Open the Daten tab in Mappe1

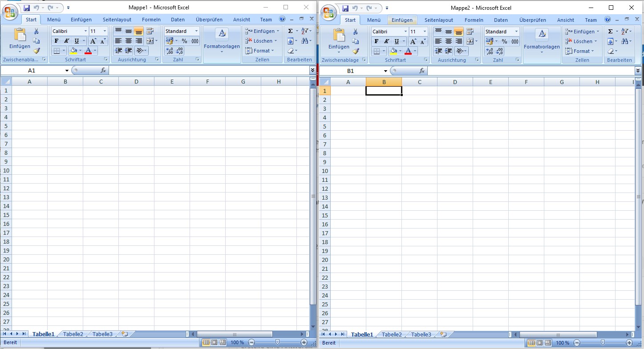(x=178, y=20)
